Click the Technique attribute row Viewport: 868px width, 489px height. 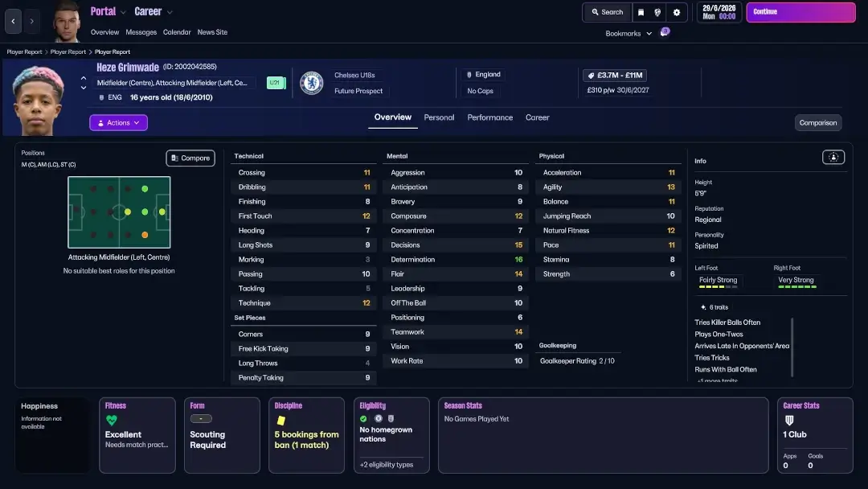click(x=303, y=303)
